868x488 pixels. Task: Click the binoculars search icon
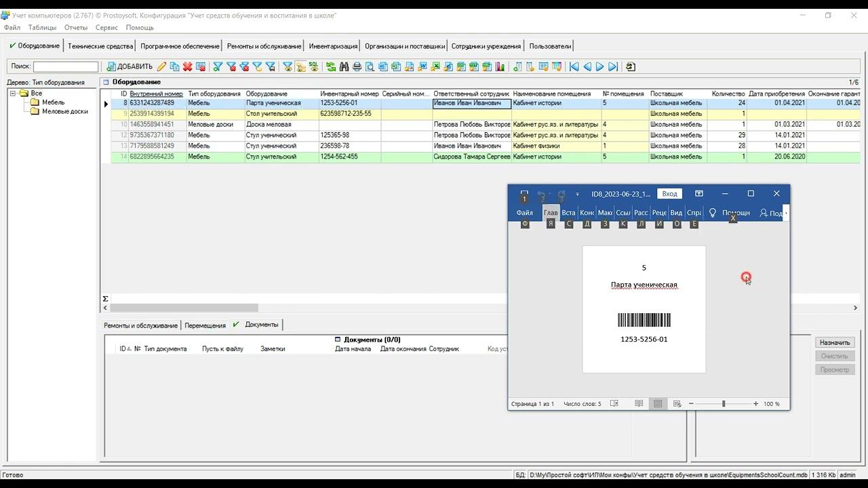344,66
